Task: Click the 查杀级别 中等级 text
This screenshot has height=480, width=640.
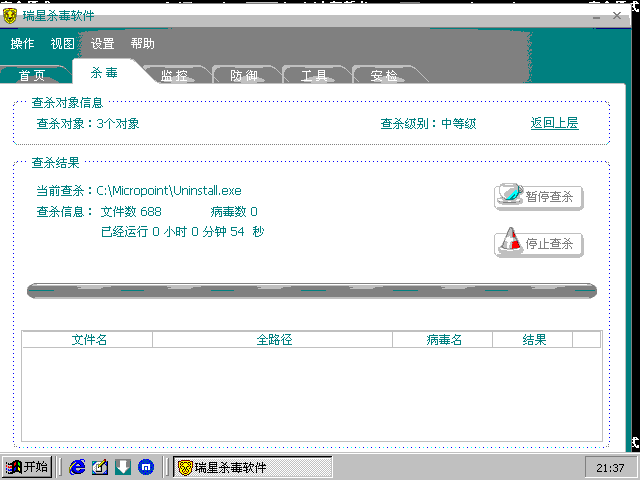Action: pos(428,123)
